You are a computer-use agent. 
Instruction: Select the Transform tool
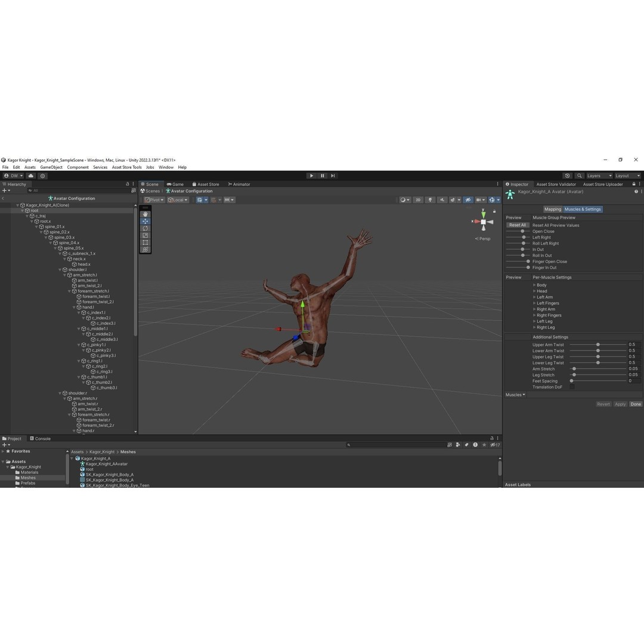tap(145, 249)
